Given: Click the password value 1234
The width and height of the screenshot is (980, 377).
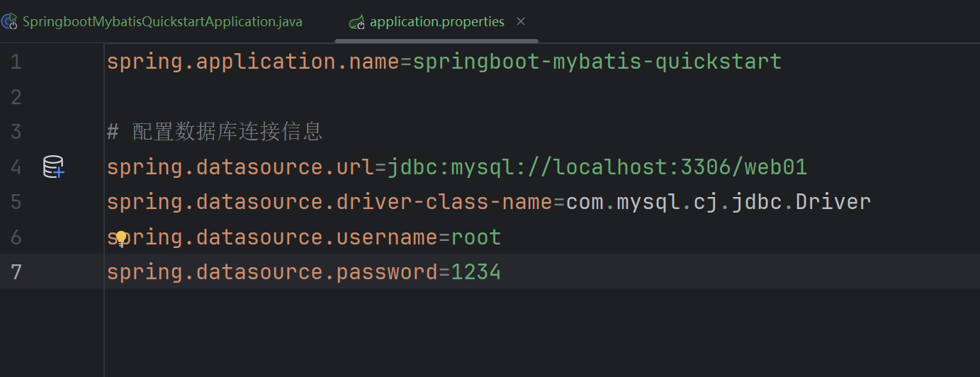Looking at the screenshot, I should pos(475,272).
